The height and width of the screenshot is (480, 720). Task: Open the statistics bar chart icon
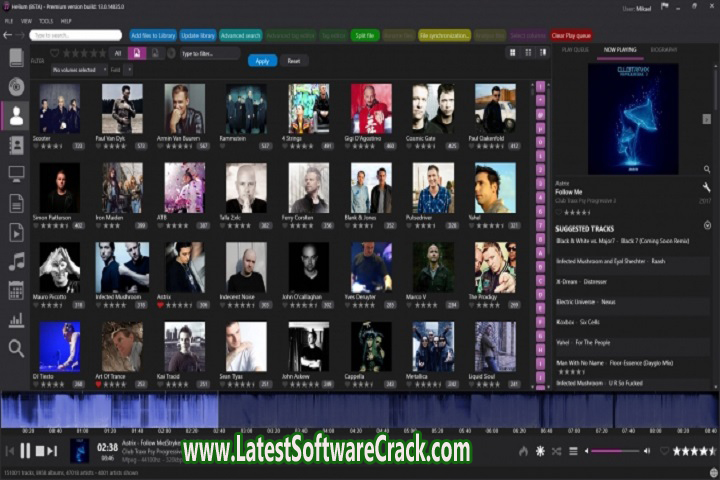(16, 320)
